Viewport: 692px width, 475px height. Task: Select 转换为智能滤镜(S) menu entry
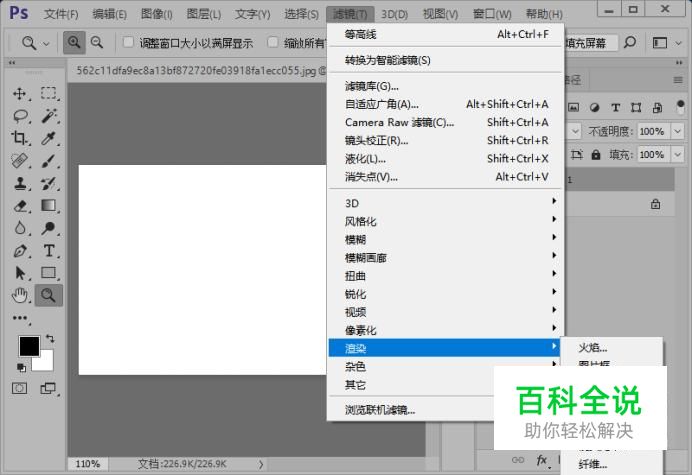tap(445, 60)
